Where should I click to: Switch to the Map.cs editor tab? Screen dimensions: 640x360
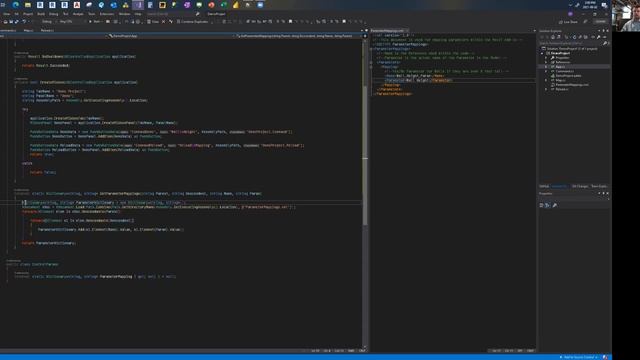[28, 31]
